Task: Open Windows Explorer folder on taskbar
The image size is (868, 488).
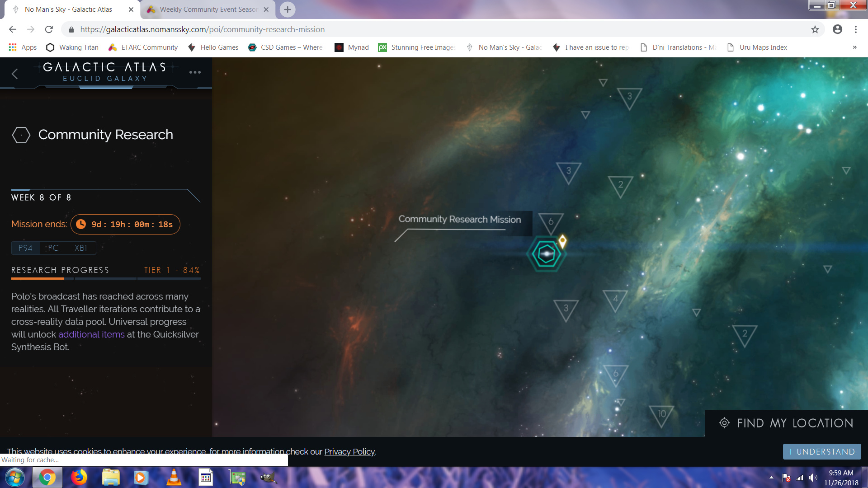Action: click(x=111, y=477)
